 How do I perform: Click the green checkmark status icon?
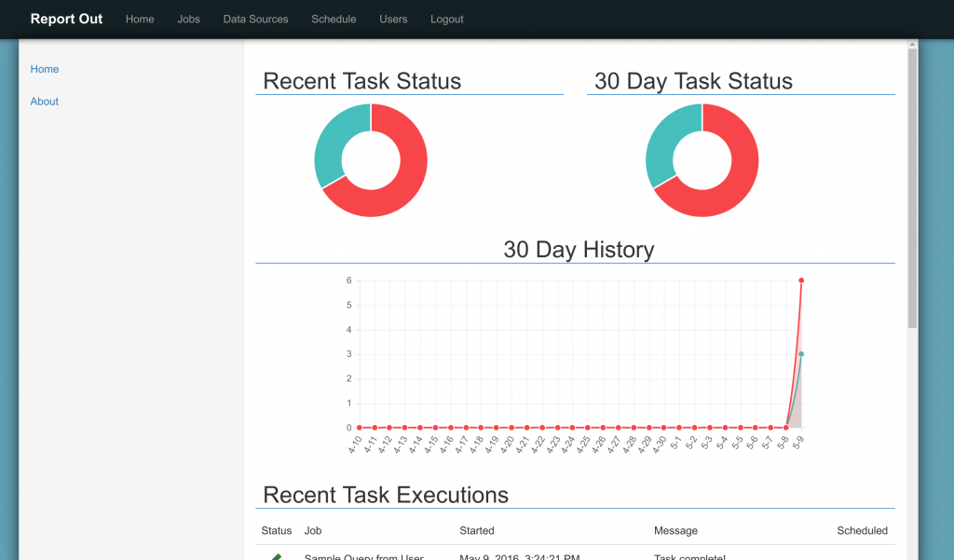[275, 556]
